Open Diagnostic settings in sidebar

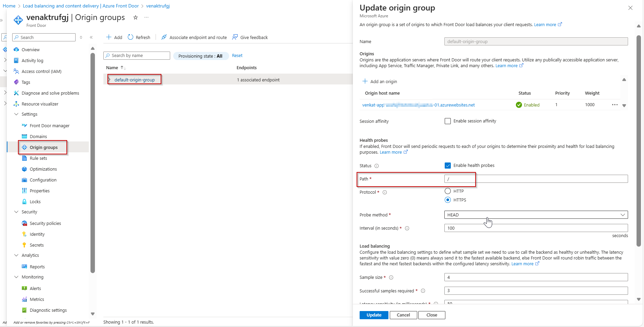coord(48,310)
